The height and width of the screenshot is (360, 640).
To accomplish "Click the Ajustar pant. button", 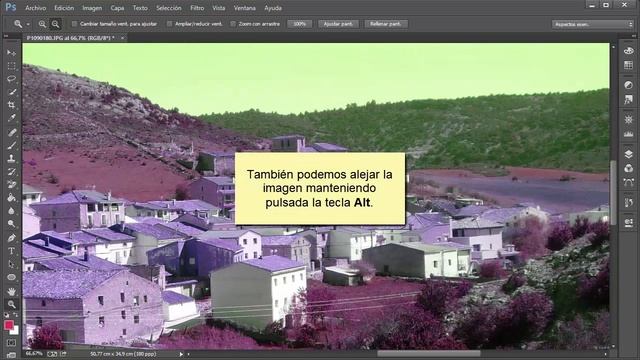I will click(338, 24).
